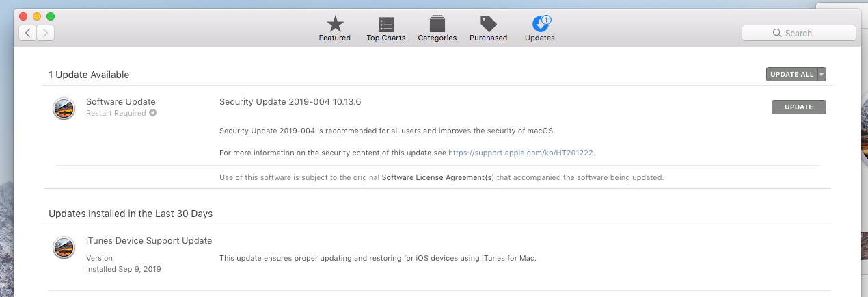The image size is (868, 297).
Task: Go forward with the right arrow
Action: 45,33
